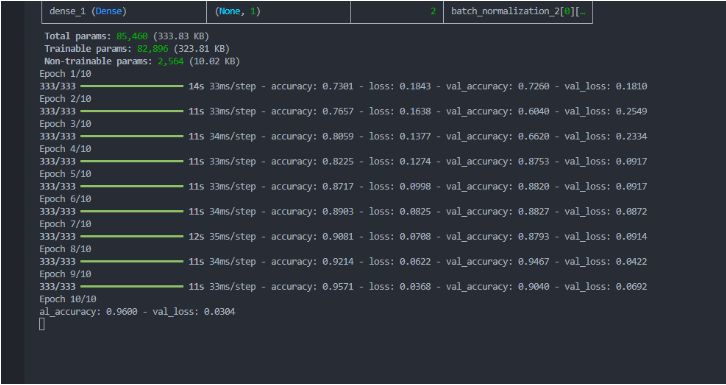Viewport: 726px width, 385px height.
Task: Click the "Epoch 7/10" line
Action: 65,224
